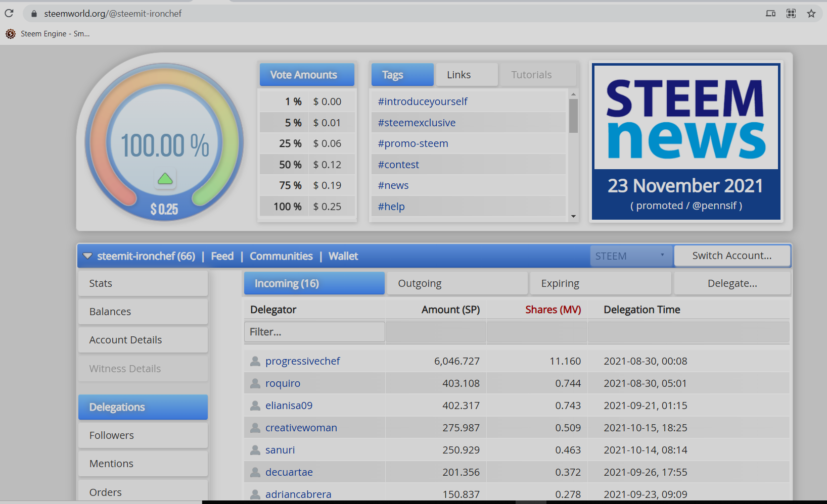Open the Mentions sidebar section
Viewport: 827px width, 504px height.
click(143, 464)
